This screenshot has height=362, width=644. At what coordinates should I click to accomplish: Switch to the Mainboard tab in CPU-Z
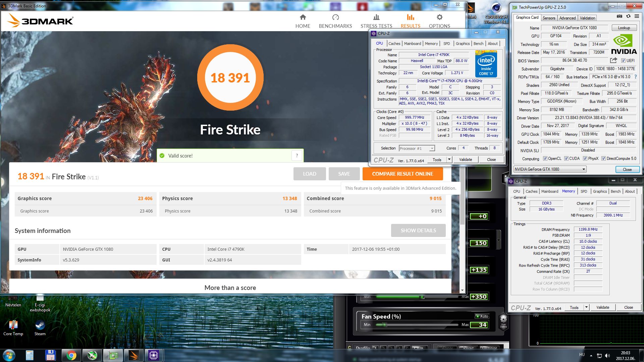412,44
